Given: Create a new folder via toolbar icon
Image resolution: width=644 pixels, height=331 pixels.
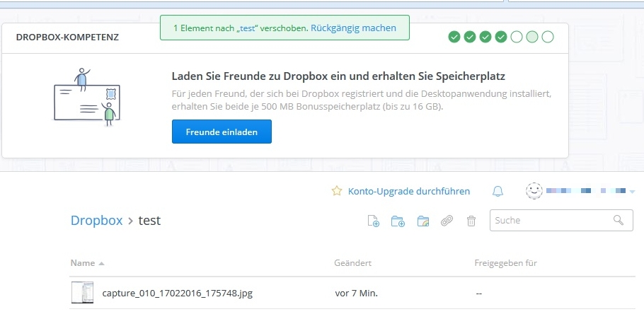Looking at the screenshot, I should (398, 221).
